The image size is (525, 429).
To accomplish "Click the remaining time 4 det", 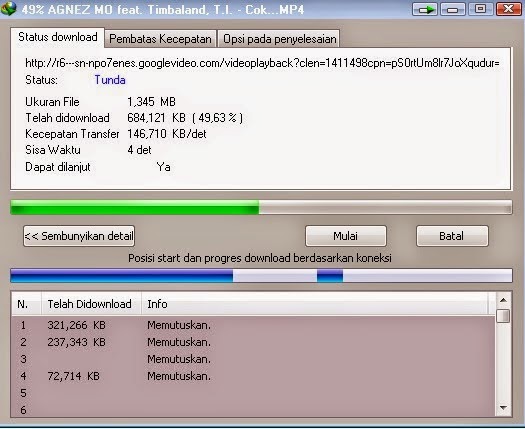I will tap(139, 150).
